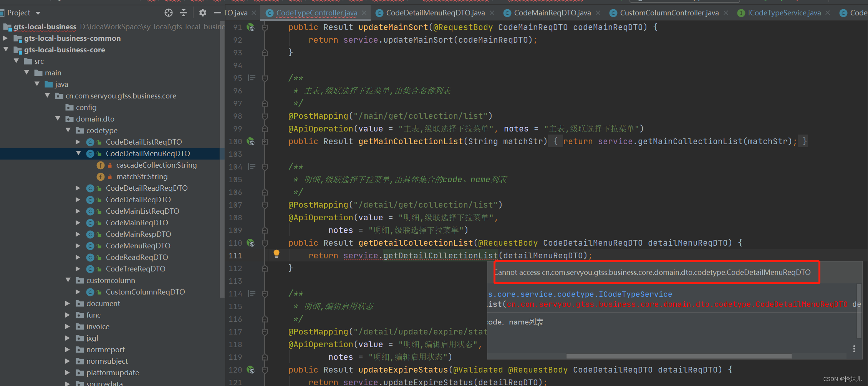Collapse CodeDetailMenuReqDTO class node
This screenshot has width=868, height=386.
(78, 153)
